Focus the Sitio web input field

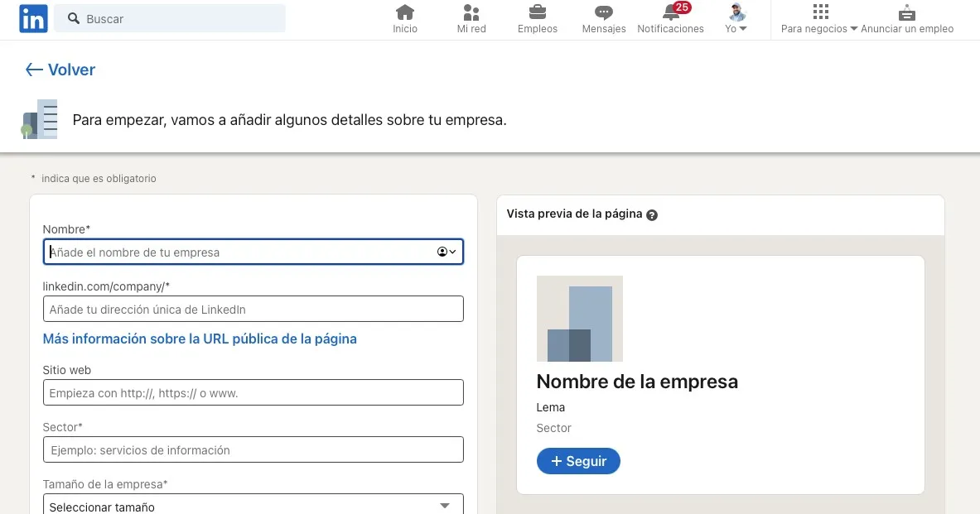point(253,392)
